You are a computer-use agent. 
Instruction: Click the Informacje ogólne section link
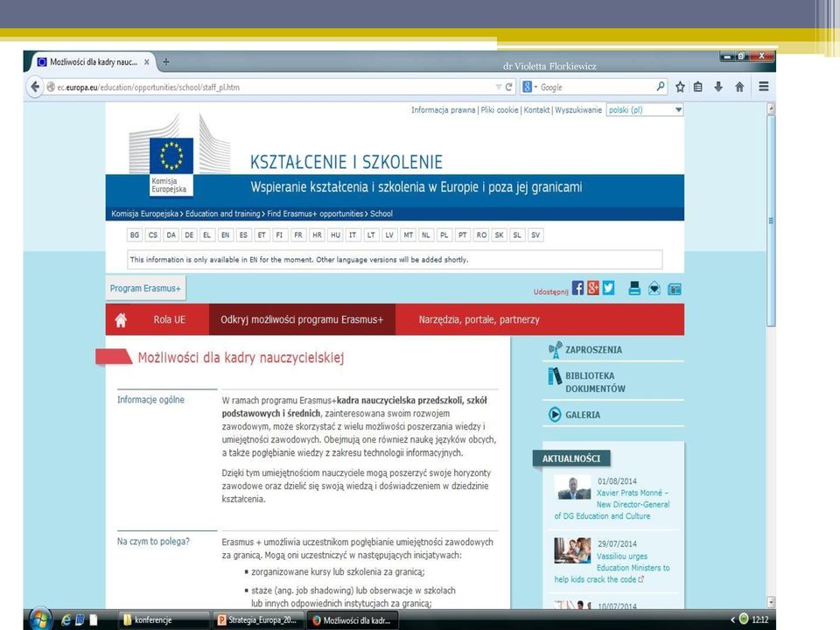150,400
